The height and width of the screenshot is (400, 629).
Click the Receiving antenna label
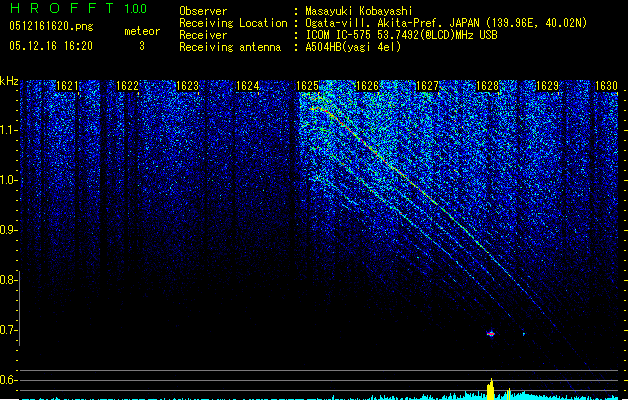pos(230,47)
